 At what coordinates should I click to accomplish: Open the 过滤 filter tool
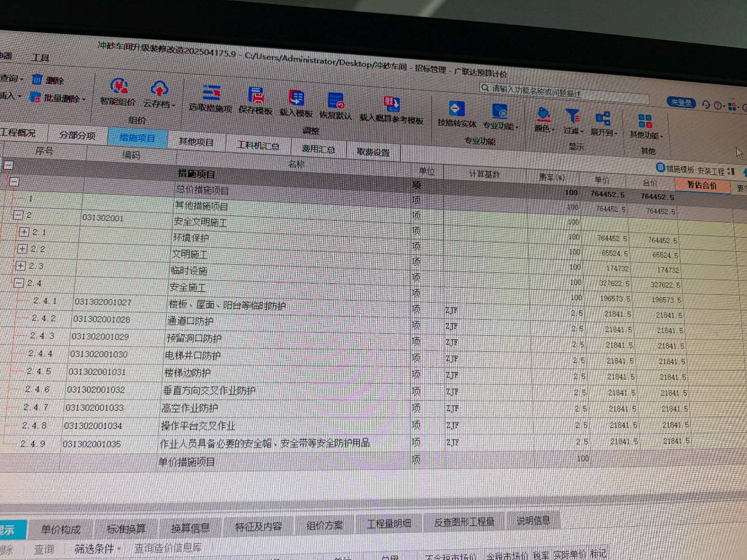pyautogui.click(x=573, y=122)
